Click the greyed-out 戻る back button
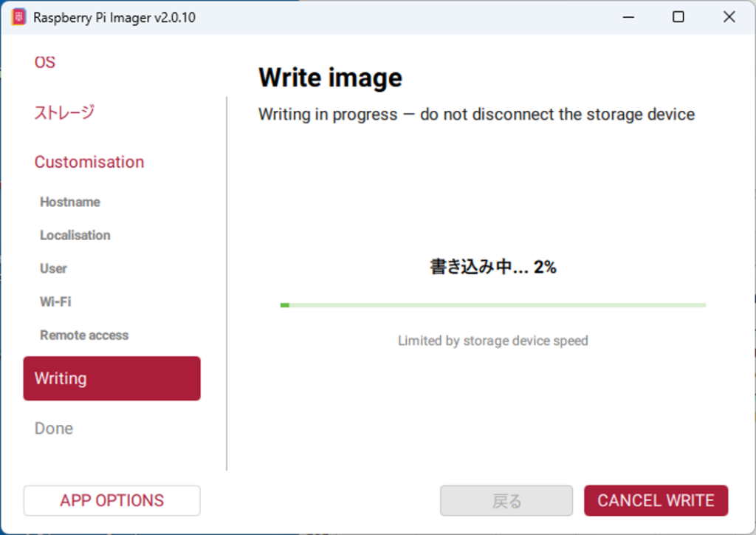This screenshot has height=535, width=756. point(506,500)
